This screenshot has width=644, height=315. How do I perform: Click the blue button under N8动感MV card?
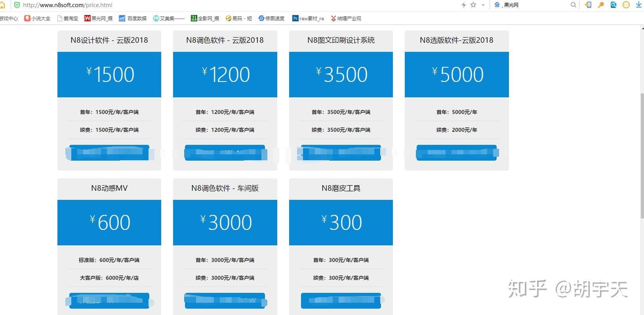point(109,301)
